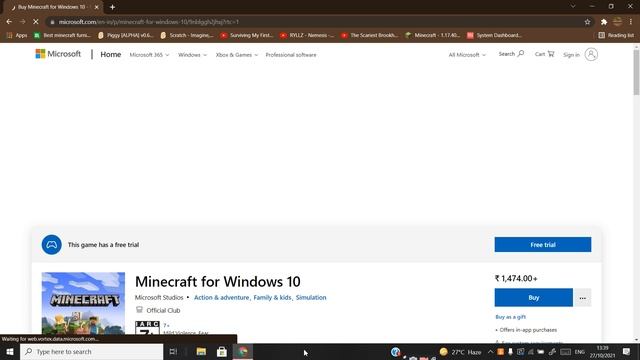The height and width of the screenshot is (360, 640).
Task: Click the Sign in account avatar
Action: coord(591,54)
